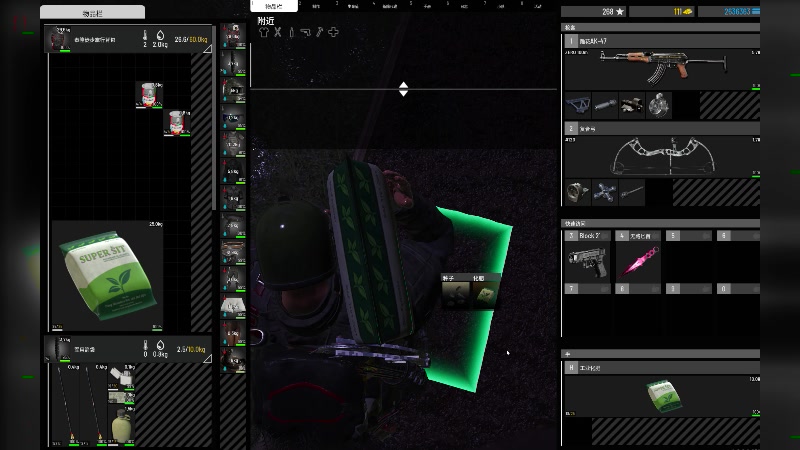
Task: Click empty quick access slot 5 header
Action: [x=689, y=236]
